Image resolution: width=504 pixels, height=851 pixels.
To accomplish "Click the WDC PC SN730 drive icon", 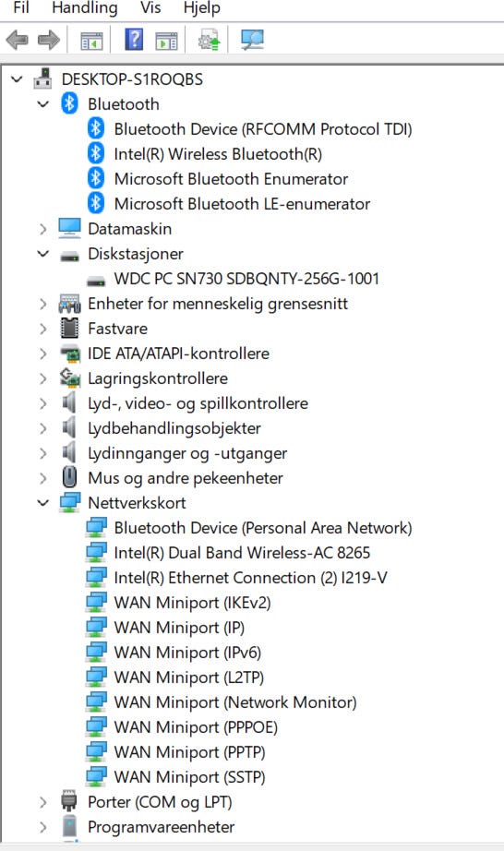I will pos(96,281).
